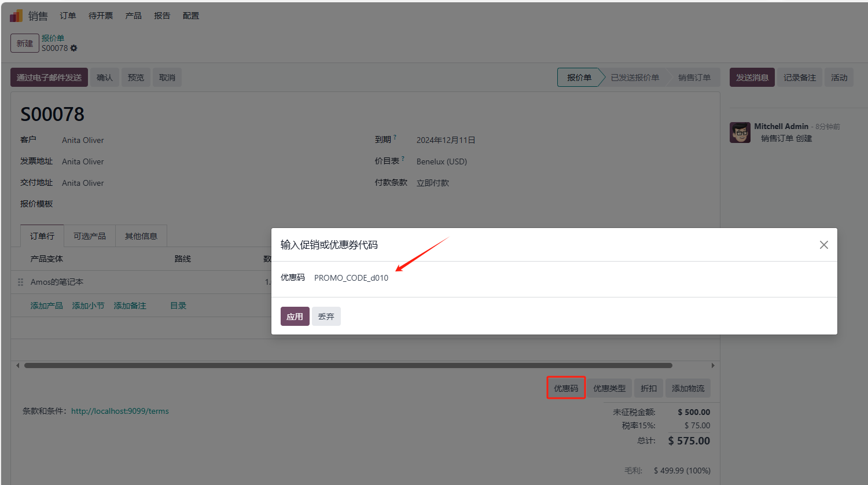This screenshot has height=485, width=868.
Task: Click the left scroll arrow icon
Action: 17,365
